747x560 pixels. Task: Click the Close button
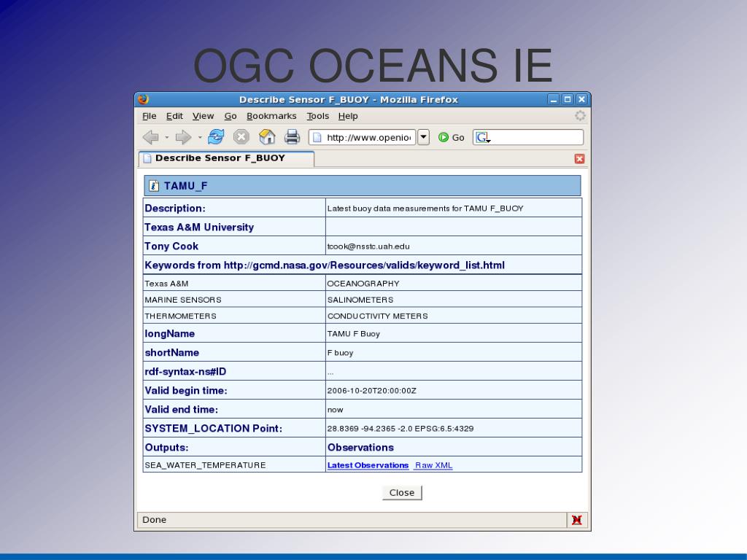pos(402,492)
